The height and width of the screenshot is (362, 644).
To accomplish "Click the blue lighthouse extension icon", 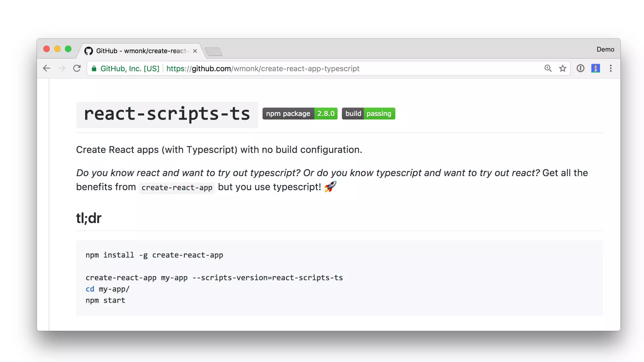I will (x=596, y=68).
